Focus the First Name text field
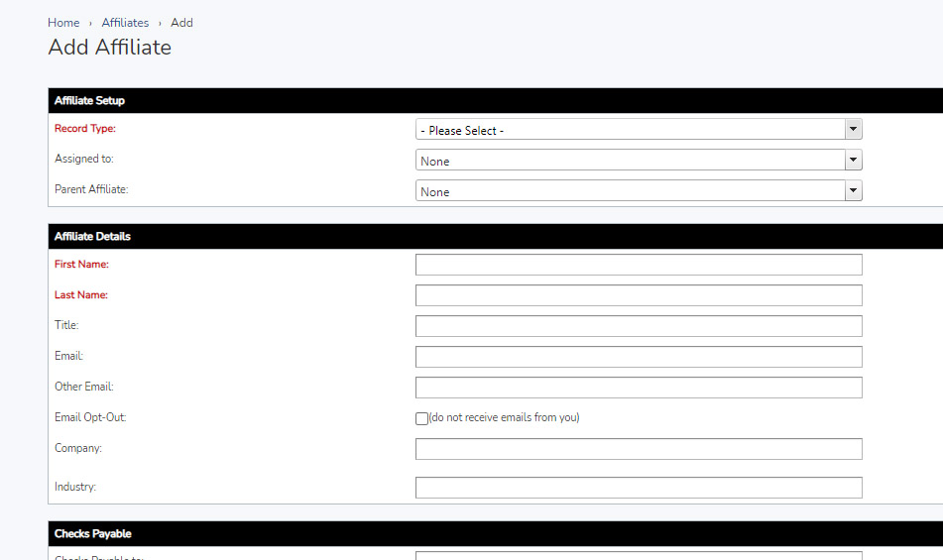This screenshot has width=943, height=560. click(638, 265)
